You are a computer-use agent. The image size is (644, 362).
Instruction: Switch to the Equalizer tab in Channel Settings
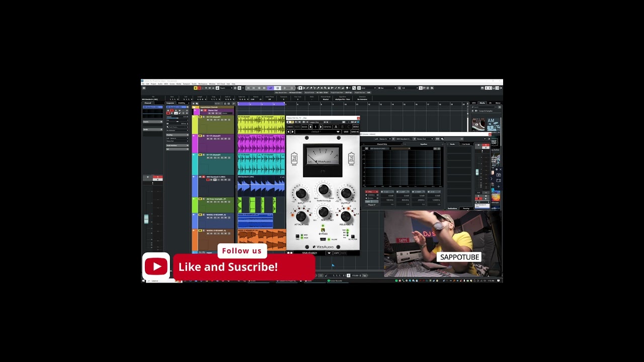coord(424,144)
